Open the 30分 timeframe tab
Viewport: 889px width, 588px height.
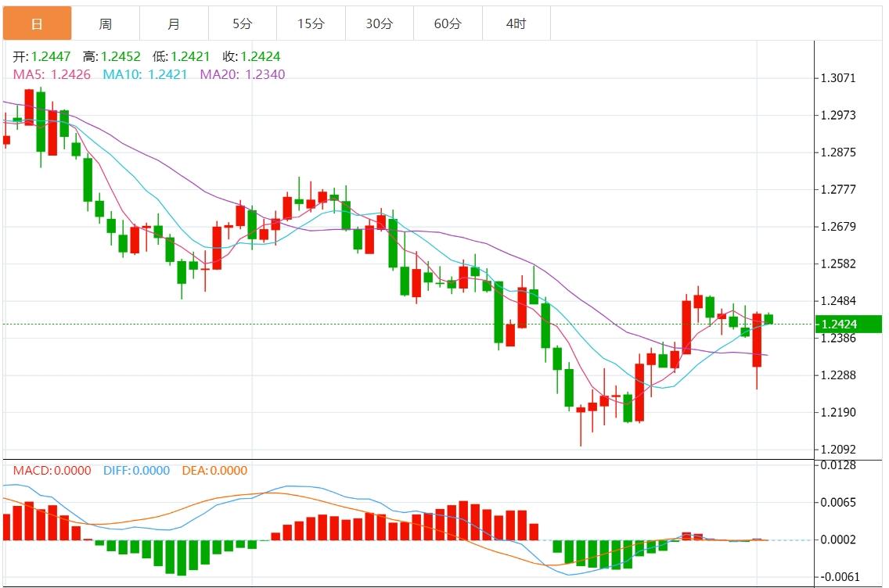[380, 23]
